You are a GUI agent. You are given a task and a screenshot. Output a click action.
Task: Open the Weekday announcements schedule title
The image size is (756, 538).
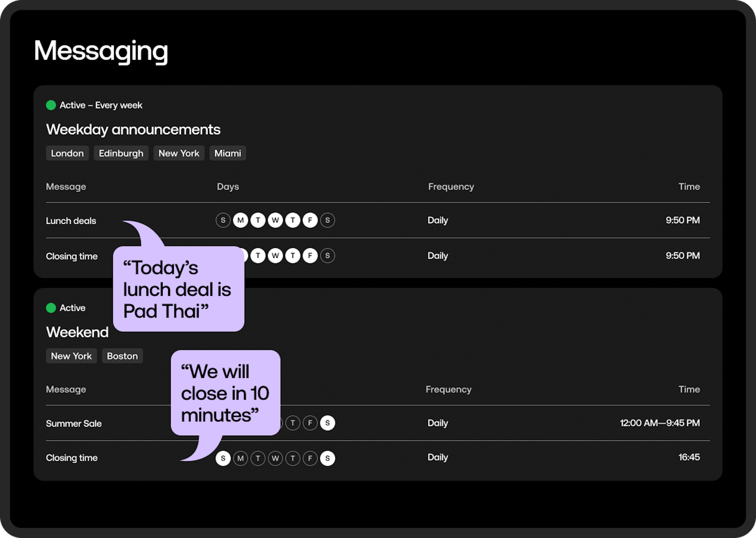point(133,130)
